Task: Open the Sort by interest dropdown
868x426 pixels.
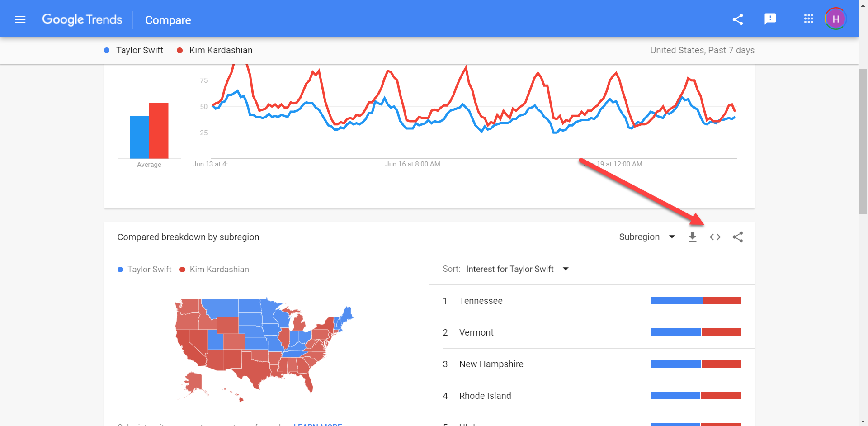Action: (x=517, y=269)
